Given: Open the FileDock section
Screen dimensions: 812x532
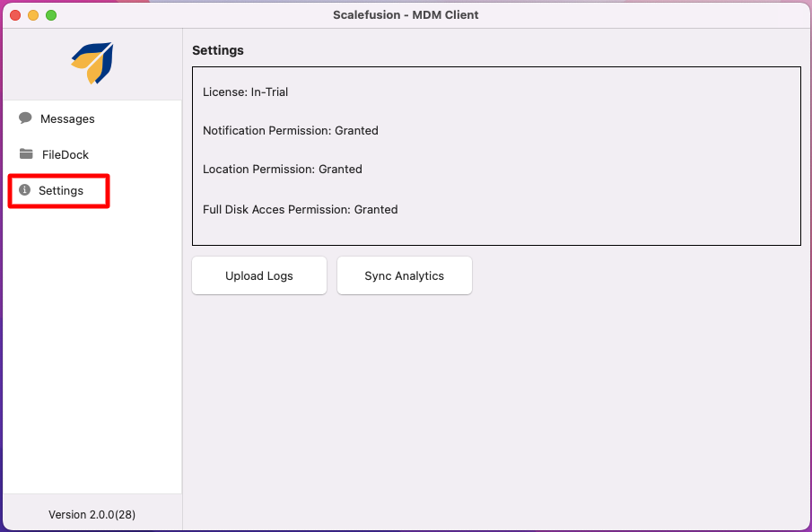Looking at the screenshot, I should [65, 154].
